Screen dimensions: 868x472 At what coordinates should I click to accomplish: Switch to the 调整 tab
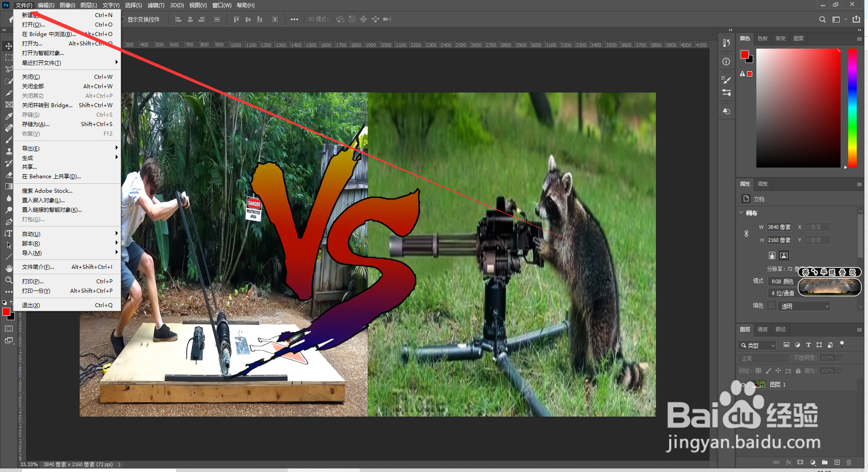763,184
